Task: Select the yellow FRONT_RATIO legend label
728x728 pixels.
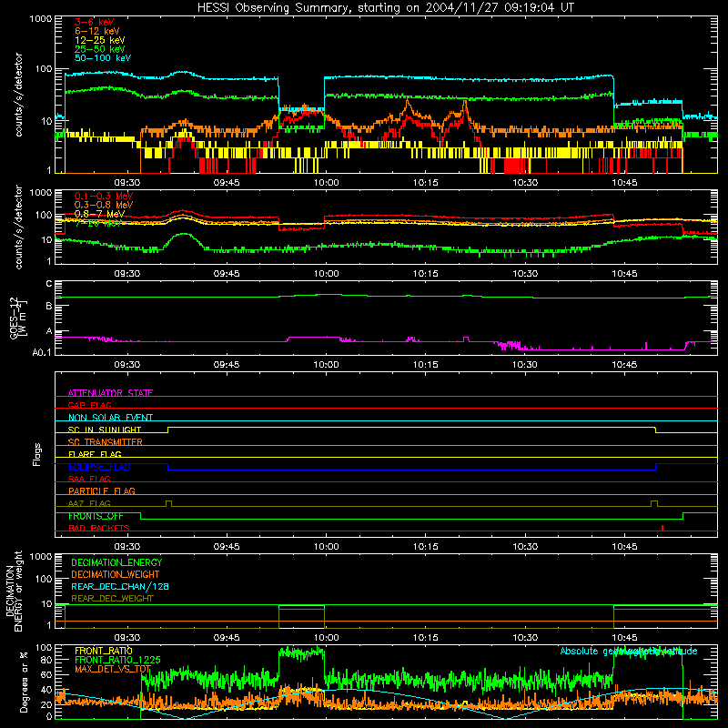Action: click(x=104, y=651)
